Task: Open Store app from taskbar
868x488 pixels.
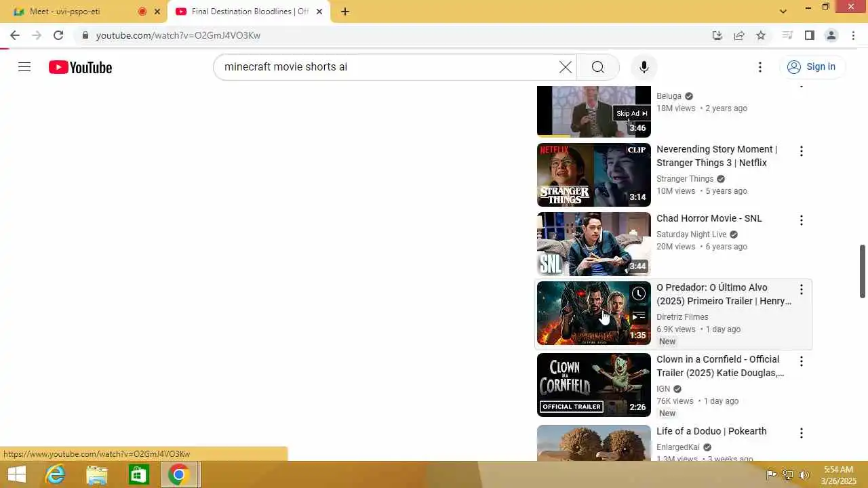Action: [x=138, y=474]
